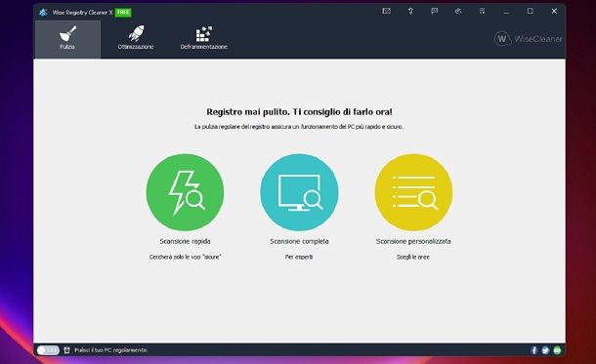Maximize the Wise Registry Cleaner window
This screenshot has height=364, width=596.
[x=530, y=12]
